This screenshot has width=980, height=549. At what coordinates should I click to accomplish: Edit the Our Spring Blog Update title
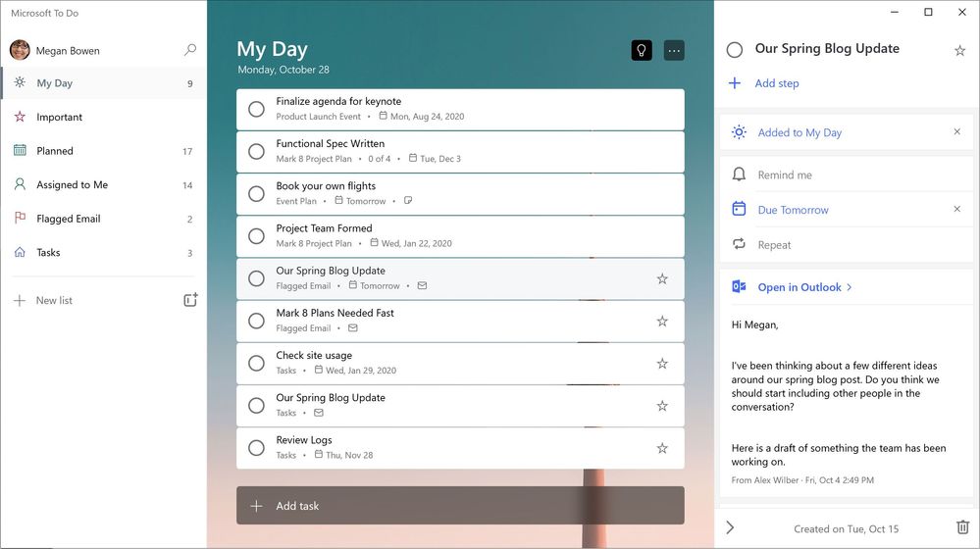pyautogui.click(x=827, y=49)
